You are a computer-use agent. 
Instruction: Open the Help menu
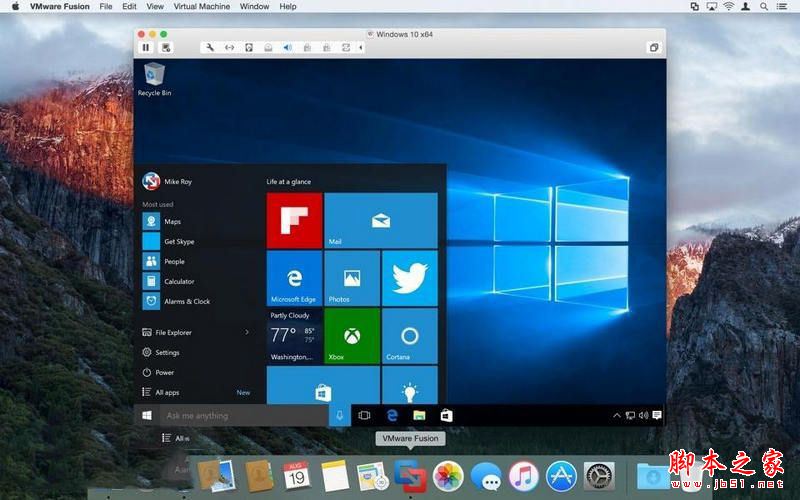[x=288, y=6]
